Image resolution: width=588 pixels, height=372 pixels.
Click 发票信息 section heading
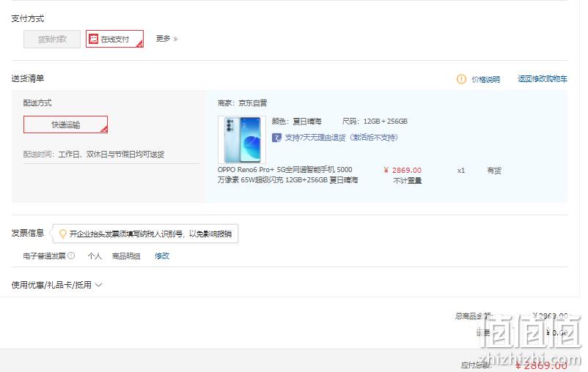click(28, 233)
